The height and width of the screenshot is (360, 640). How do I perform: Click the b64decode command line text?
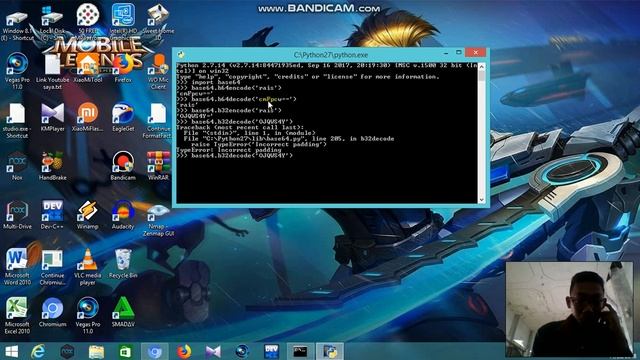tap(237, 99)
